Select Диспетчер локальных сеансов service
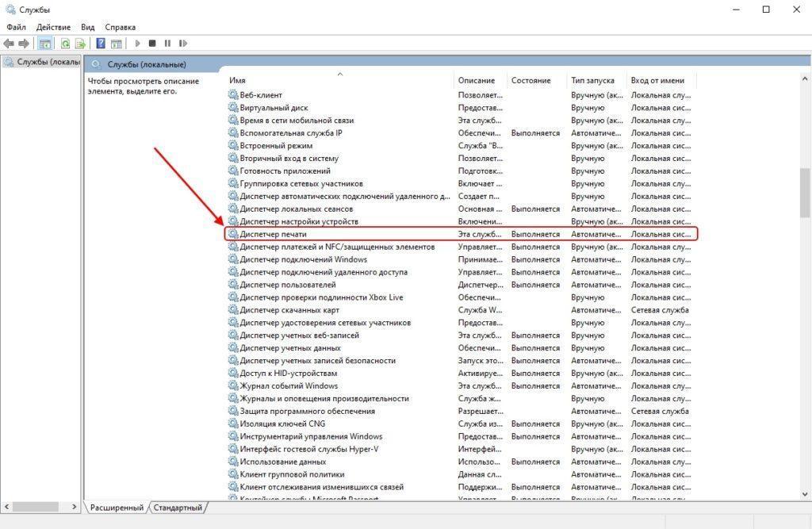Image resolution: width=812 pixels, height=529 pixels. [x=297, y=209]
